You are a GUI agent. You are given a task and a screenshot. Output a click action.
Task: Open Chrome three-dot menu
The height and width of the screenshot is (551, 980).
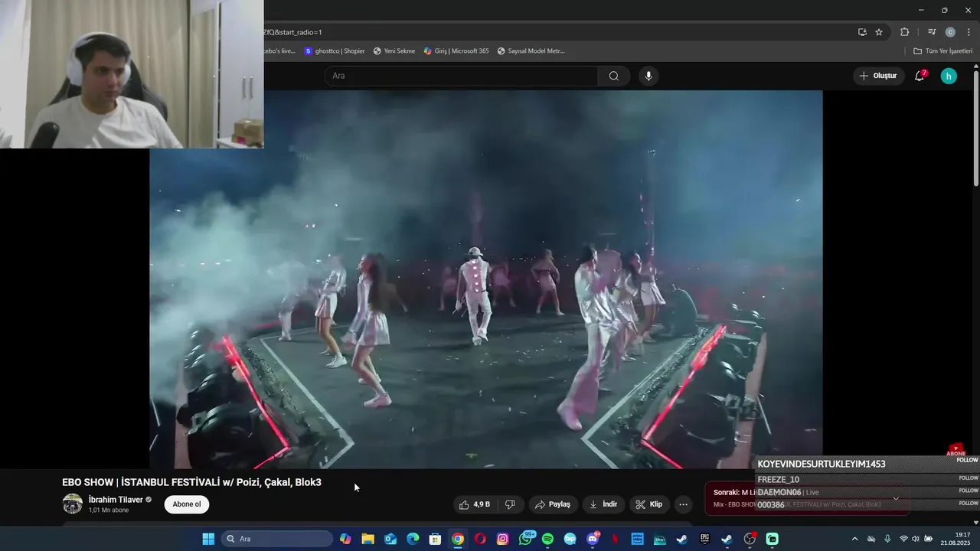(969, 32)
